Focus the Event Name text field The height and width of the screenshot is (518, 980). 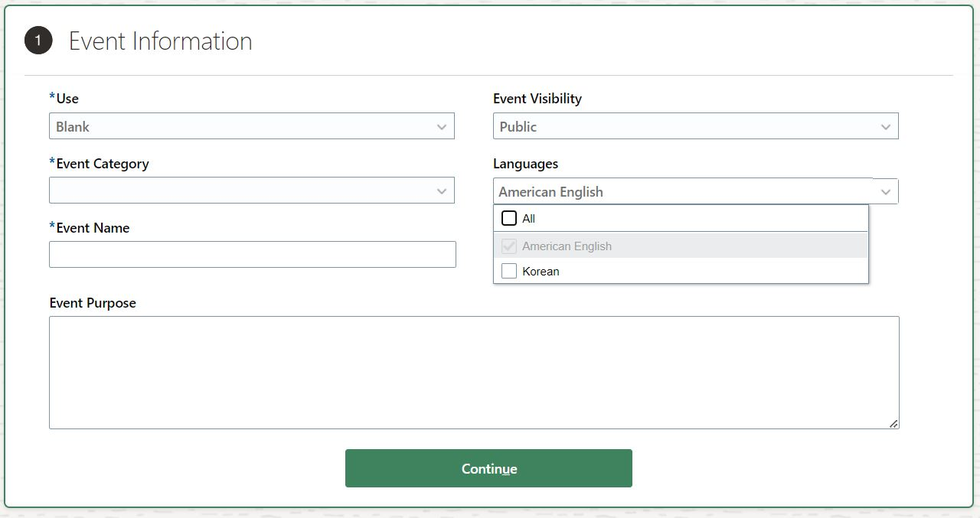[x=252, y=255]
